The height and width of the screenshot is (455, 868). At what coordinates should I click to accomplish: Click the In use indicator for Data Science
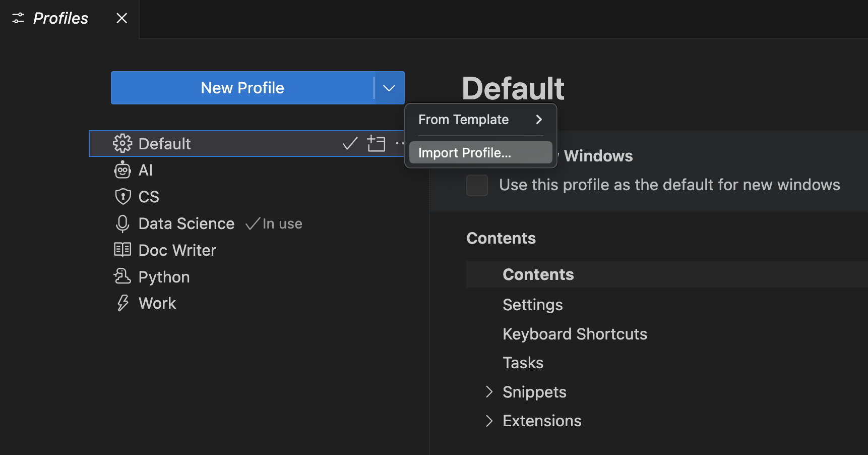point(274,223)
